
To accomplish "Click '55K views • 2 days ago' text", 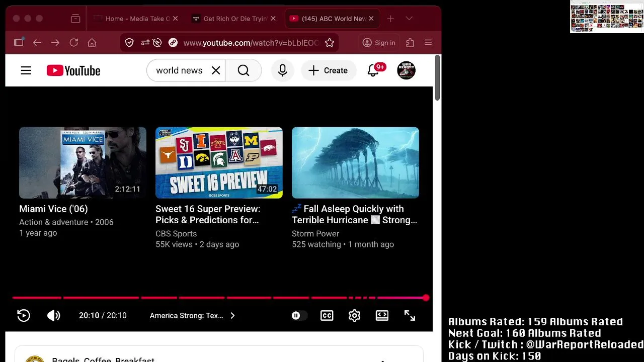I will [197, 244].
